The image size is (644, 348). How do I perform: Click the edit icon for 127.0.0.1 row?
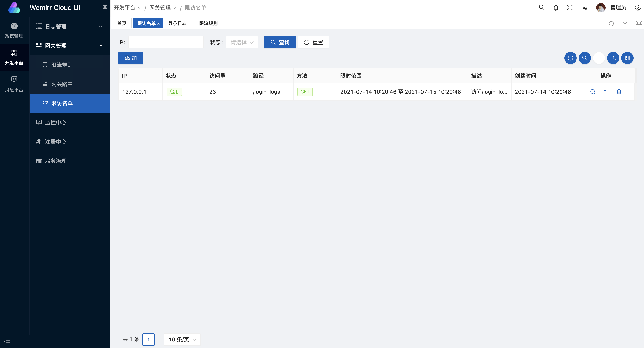coord(606,92)
